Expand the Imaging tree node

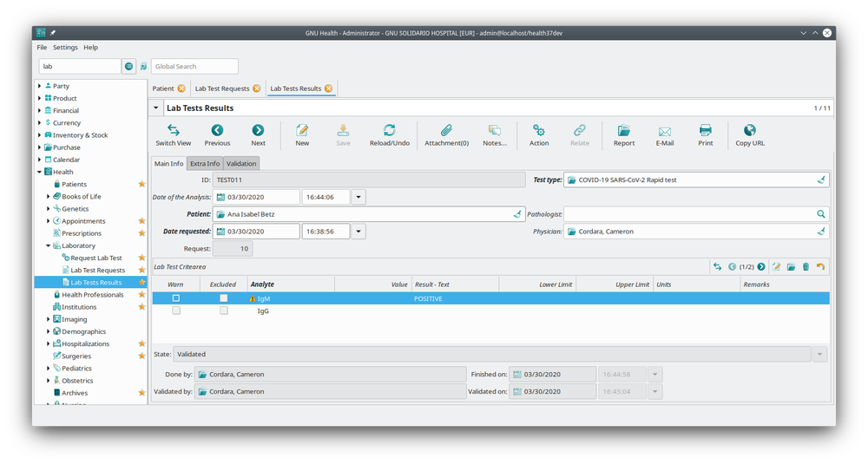click(x=48, y=319)
